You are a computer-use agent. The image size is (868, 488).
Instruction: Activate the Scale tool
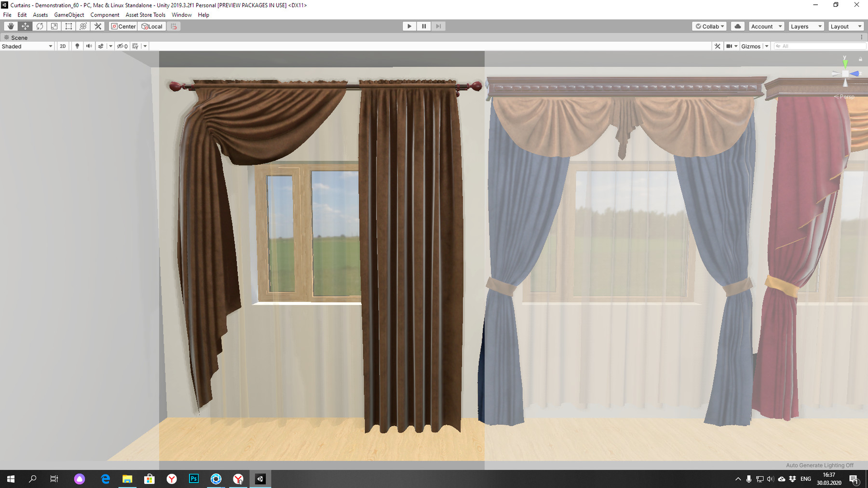click(x=54, y=26)
